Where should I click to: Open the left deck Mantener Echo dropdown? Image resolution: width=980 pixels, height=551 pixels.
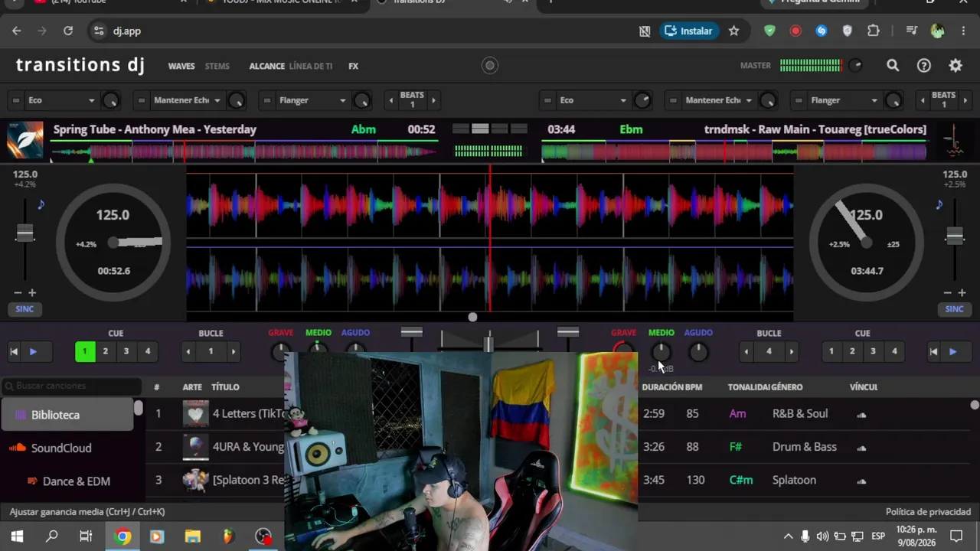187,100
